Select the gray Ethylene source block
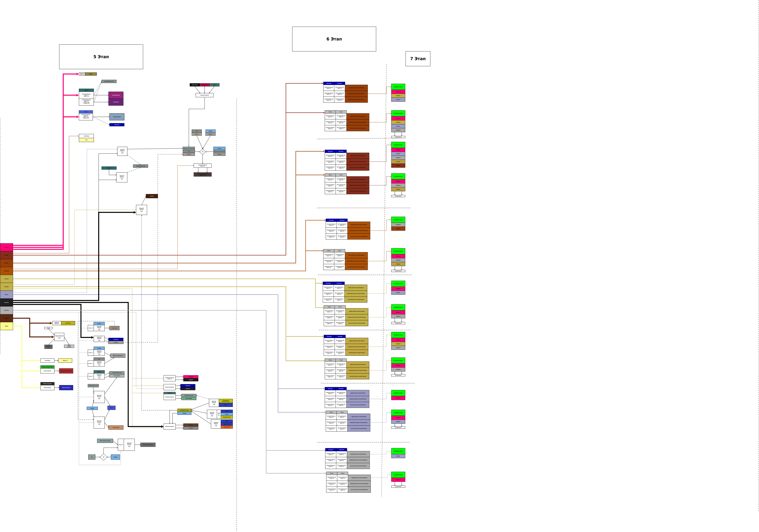This screenshot has height=532, width=759. pyautogui.click(x=7, y=311)
